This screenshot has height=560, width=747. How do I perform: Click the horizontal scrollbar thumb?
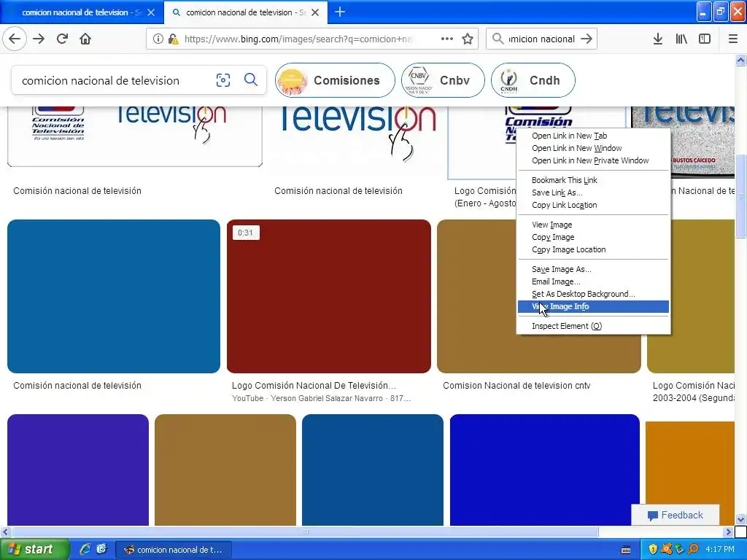pos(305,532)
